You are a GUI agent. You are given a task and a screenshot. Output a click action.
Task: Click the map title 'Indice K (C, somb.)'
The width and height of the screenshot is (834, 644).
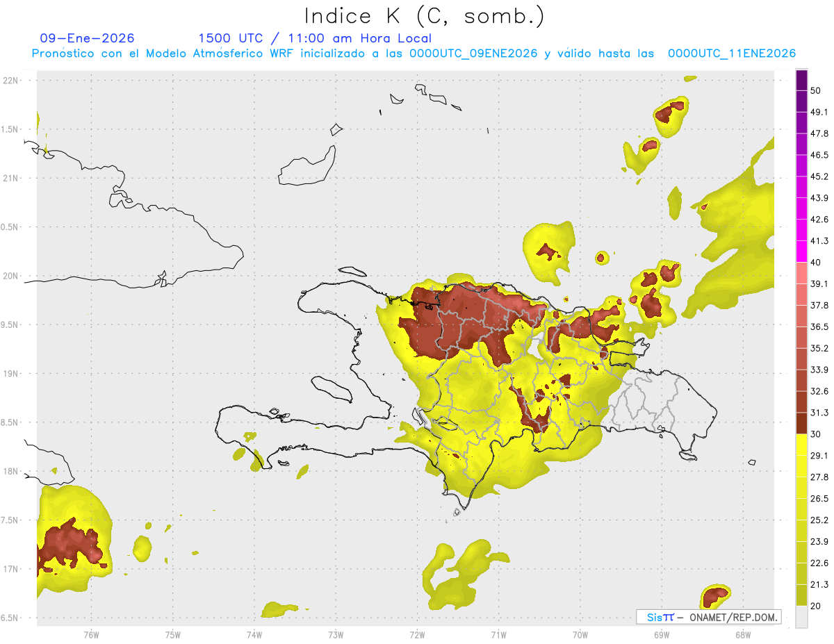[x=424, y=16]
